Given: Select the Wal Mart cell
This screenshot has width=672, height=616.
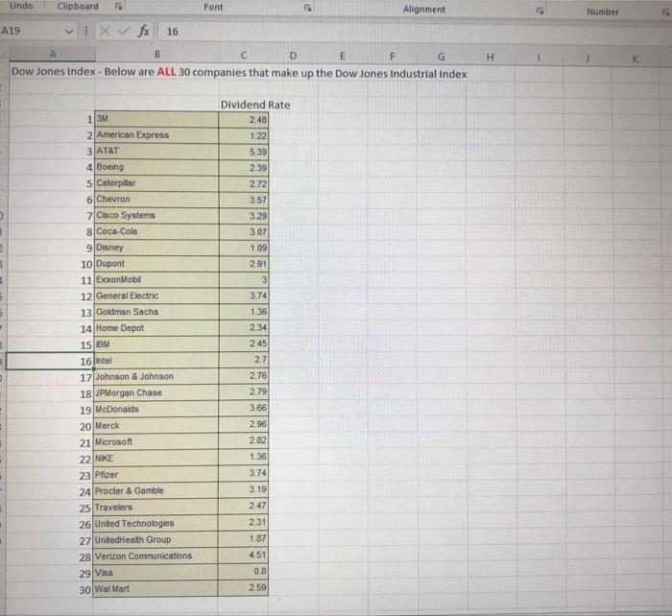Looking at the screenshot, I should [156, 588].
